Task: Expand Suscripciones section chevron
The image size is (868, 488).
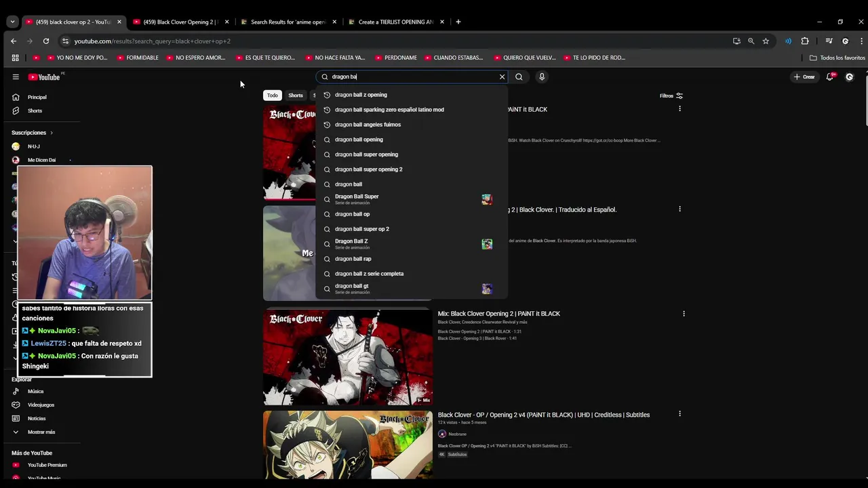Action: pos(51,133)
